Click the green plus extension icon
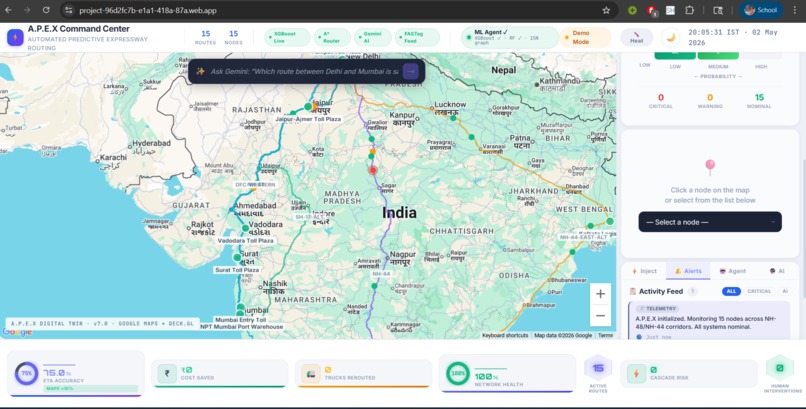The height and width of the screenshot is (409, 806). click(632, 10)
